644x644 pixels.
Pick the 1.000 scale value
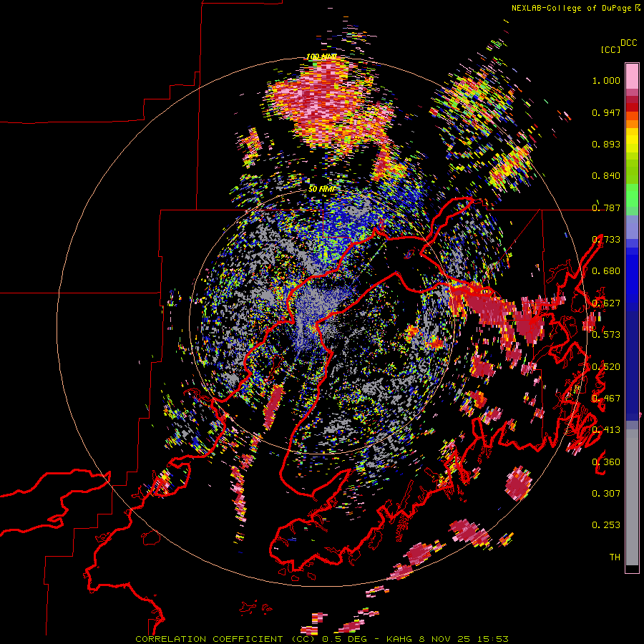[606, 80]
